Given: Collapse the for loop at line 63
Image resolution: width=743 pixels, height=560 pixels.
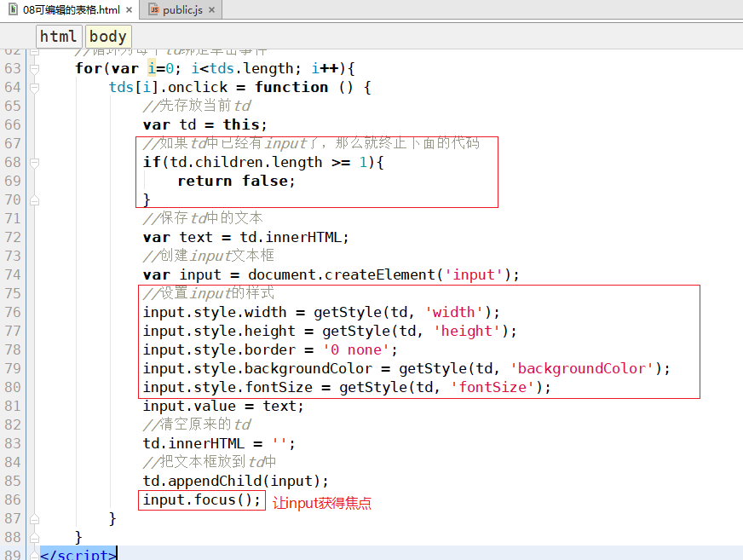Looking at the screenshot, I should click(35, 68).
